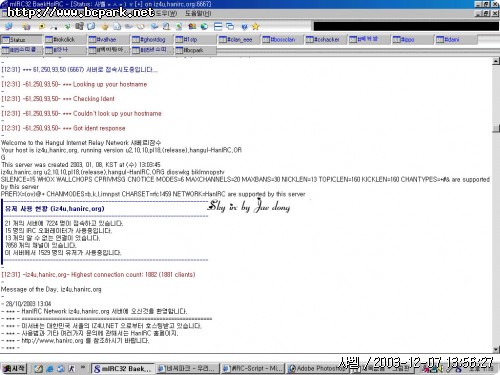Viewport: 500px width, 375px height.
Task: Click the yellow square toolbar icon
Action: (42, 26)
